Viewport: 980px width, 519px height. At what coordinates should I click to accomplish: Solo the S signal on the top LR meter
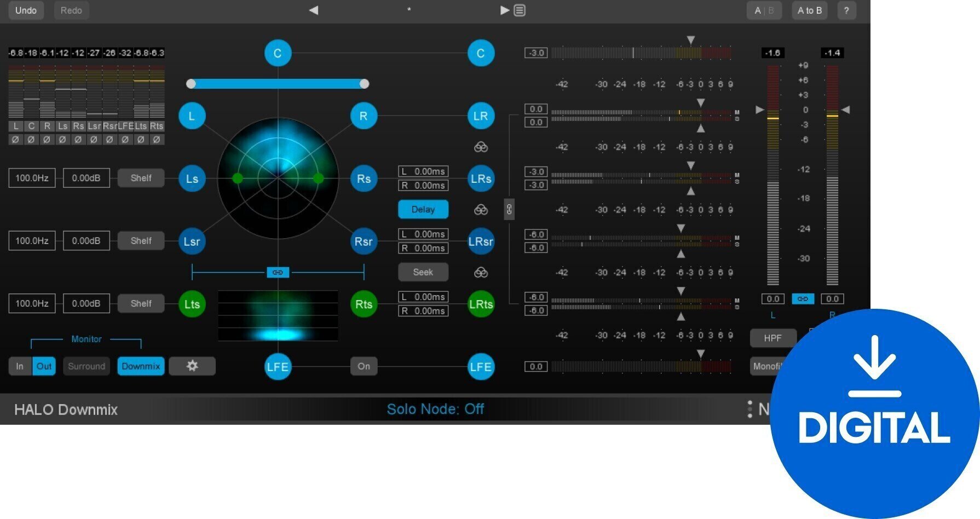738,118
